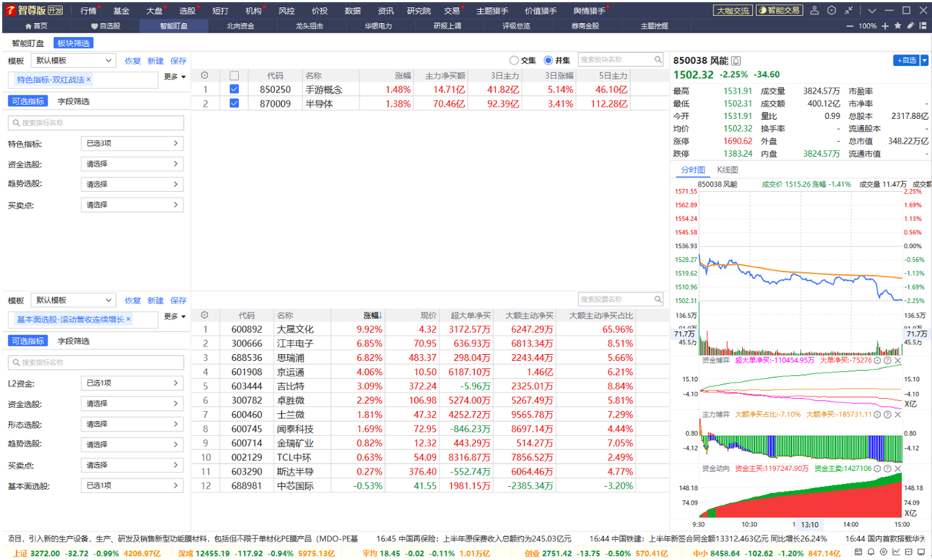Click the layout panel icon at tab bar end
The width and height of the screenshot is (932, 560).
click(923, 25)
